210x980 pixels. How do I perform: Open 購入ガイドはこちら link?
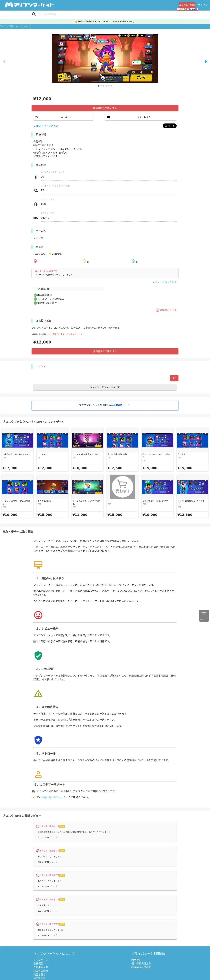tap(46, 126)
